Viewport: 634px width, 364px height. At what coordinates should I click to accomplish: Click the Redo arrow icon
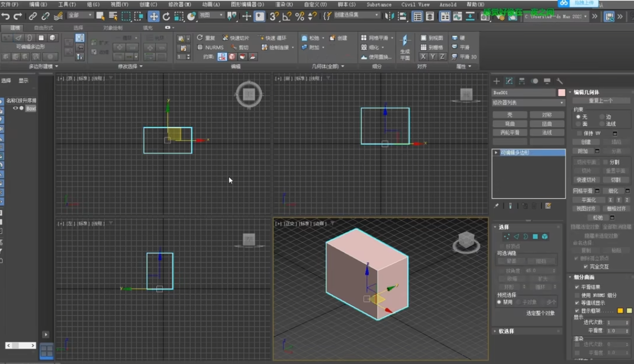pyautogui.click(x=18, y=16)
